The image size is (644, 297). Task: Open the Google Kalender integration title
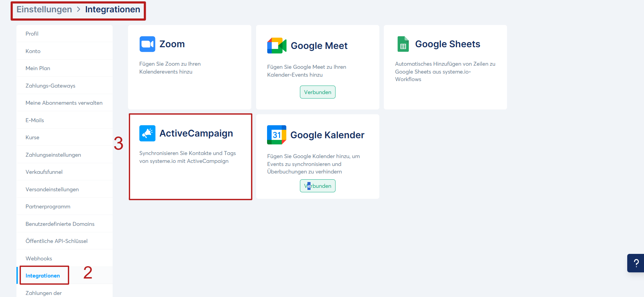(x=327, y=135)
